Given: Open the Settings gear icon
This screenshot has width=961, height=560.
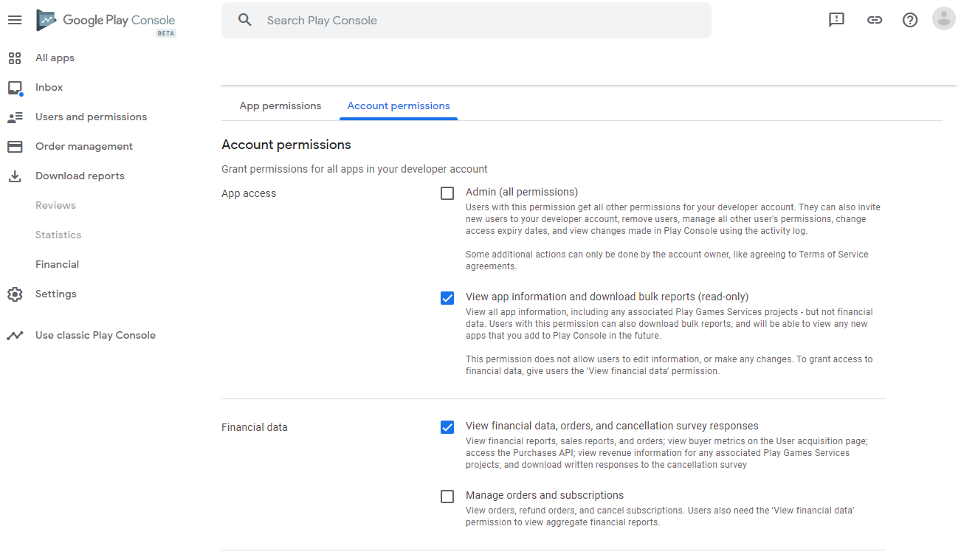Looking at the screenshot, I should pyautogui.click(x=15, y=294).
